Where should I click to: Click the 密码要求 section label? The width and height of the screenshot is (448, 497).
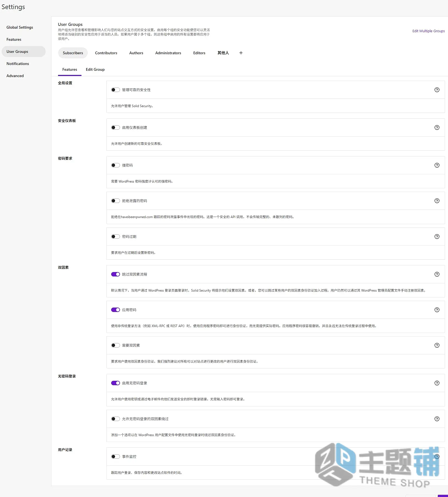click(x=65, y=158)
